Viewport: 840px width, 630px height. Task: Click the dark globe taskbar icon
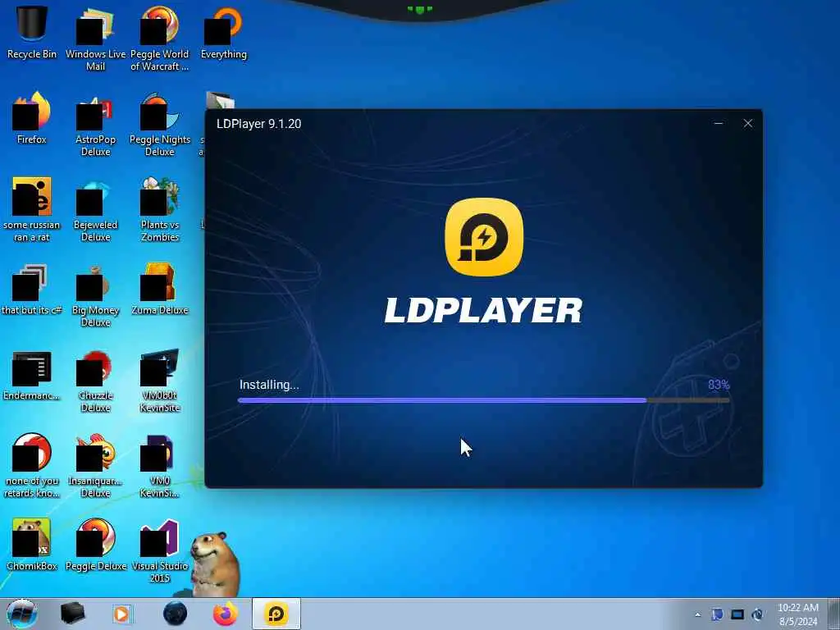pos(176,614)
